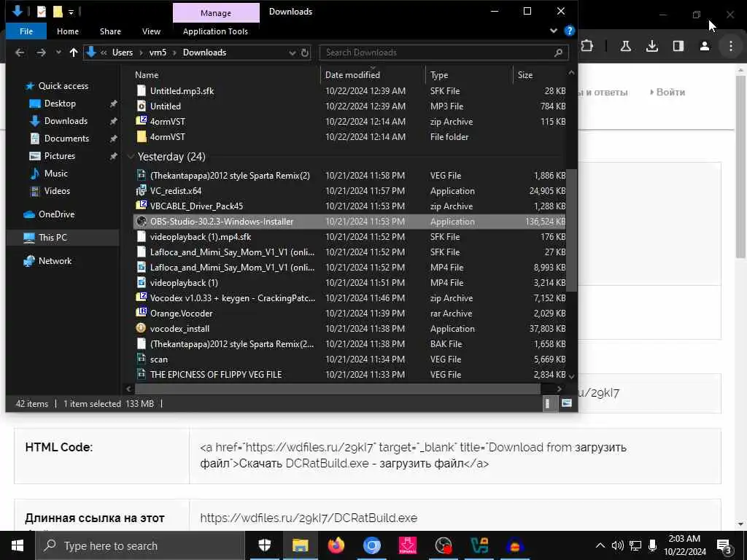Open the volume speaker tray icon
Viewport: 747px width, 560px height.
(x=617, y=545)
